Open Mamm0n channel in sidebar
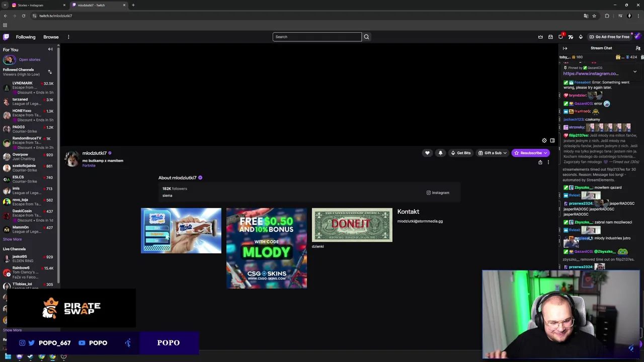644x362 pixels. click(x=30, y=229)
